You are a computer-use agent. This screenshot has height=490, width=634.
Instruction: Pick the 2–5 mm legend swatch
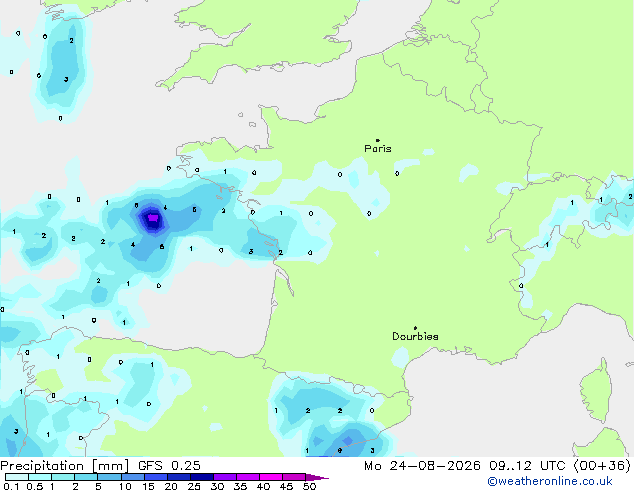pos(86,477)
